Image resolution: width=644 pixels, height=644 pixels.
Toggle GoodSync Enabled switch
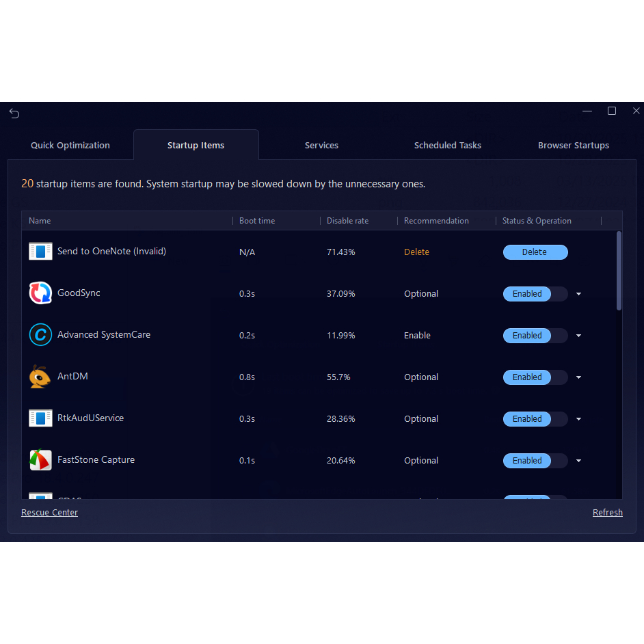(x=535, y=294)
